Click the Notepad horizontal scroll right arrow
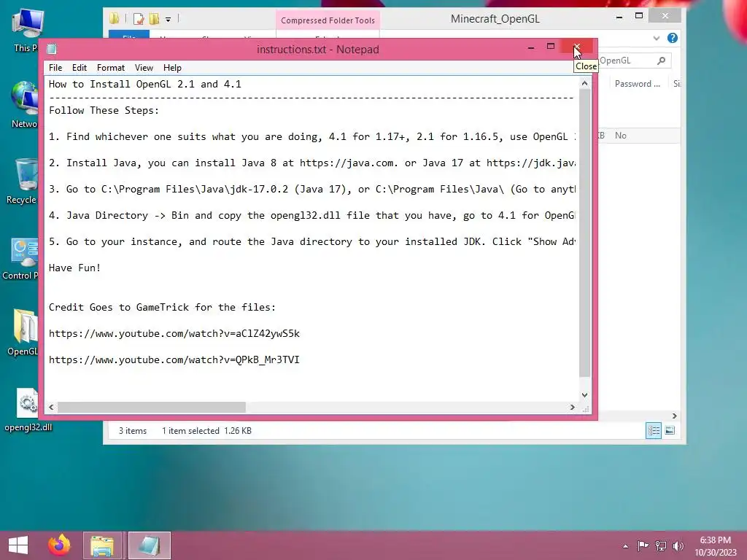Image resolution: width=747 pixels, height=560 pixels. pyautogui.click(x=572, y=407)
